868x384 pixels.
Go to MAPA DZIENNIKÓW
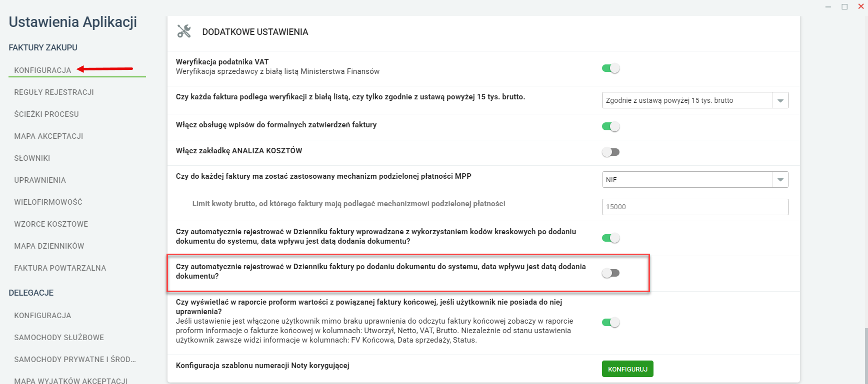pyautogui.click(x=49, y=246)
